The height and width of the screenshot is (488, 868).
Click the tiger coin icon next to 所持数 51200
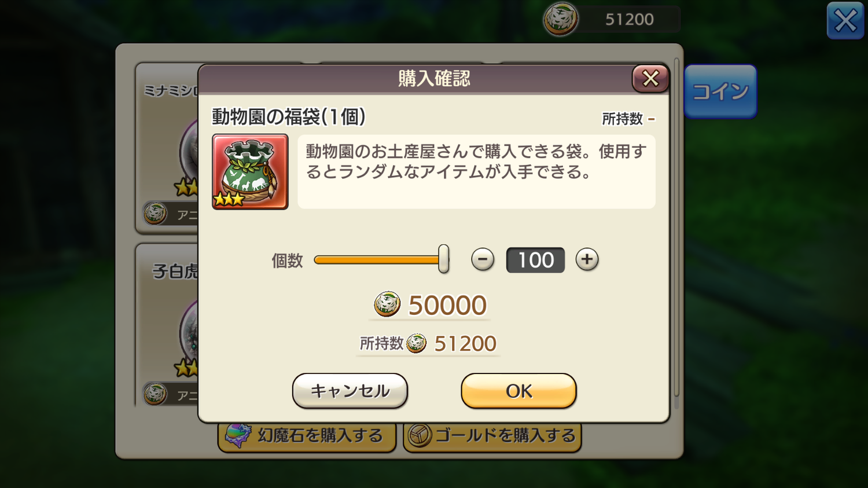coord(416,343)
